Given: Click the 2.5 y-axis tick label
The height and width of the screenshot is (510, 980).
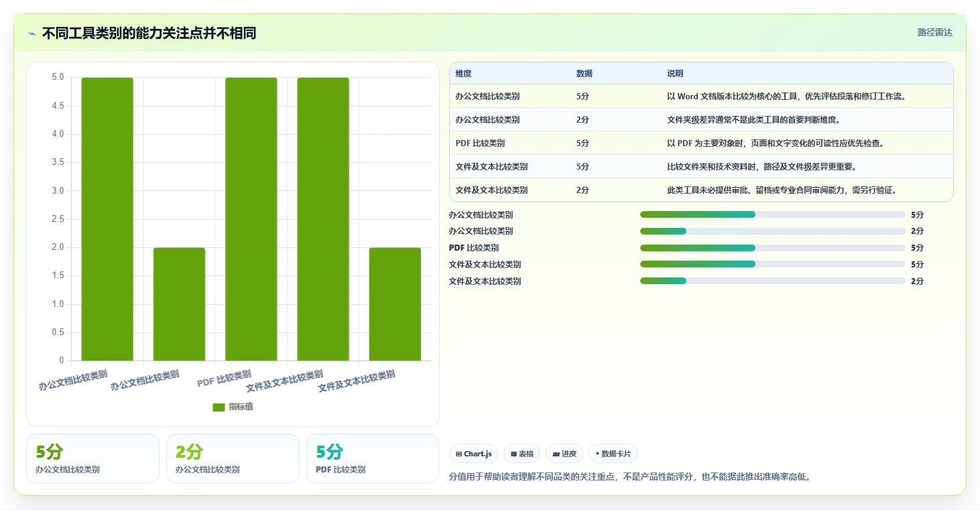Looking at the screenshot, I should 58,219.
